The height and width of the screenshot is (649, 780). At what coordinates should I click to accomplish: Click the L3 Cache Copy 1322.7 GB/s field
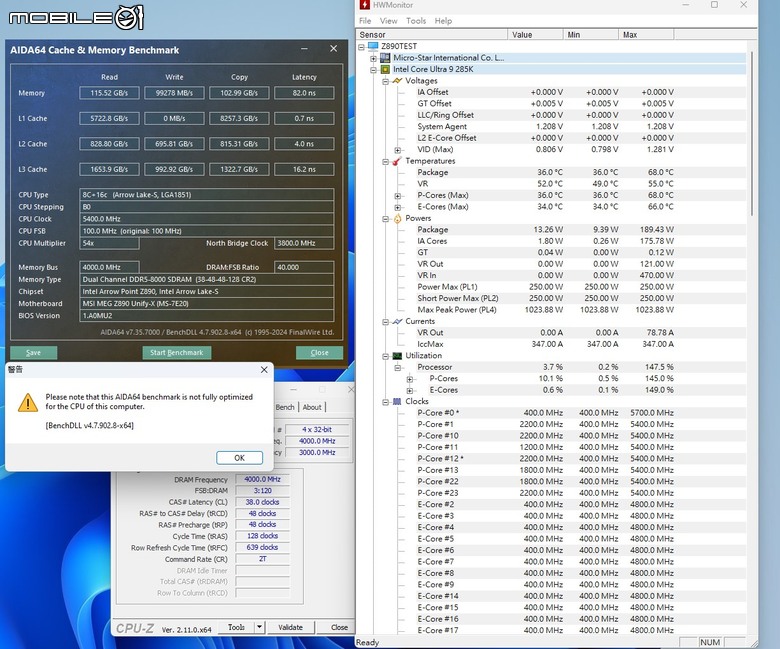tap(239, 169)
